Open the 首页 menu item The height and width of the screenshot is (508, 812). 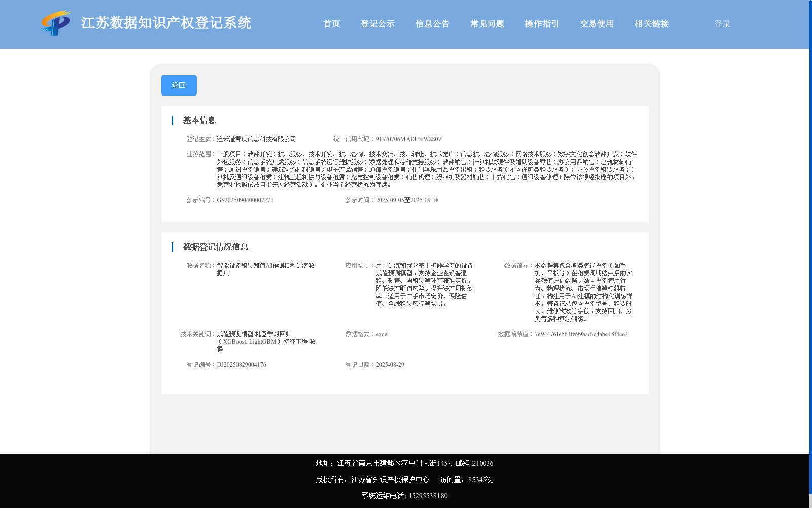332,24
